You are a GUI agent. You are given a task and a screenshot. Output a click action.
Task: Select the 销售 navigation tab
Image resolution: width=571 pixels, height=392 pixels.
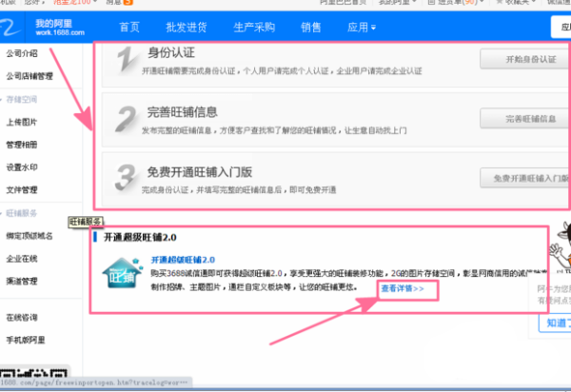click(310, 28)
